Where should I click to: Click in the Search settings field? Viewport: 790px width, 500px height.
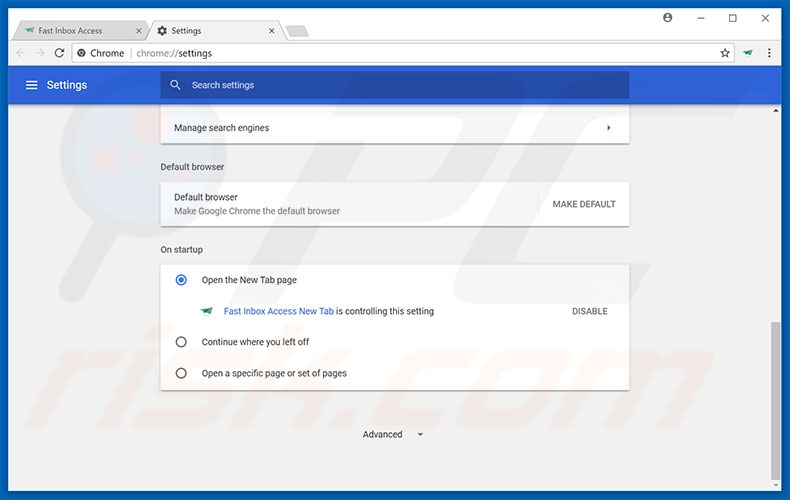394,85
